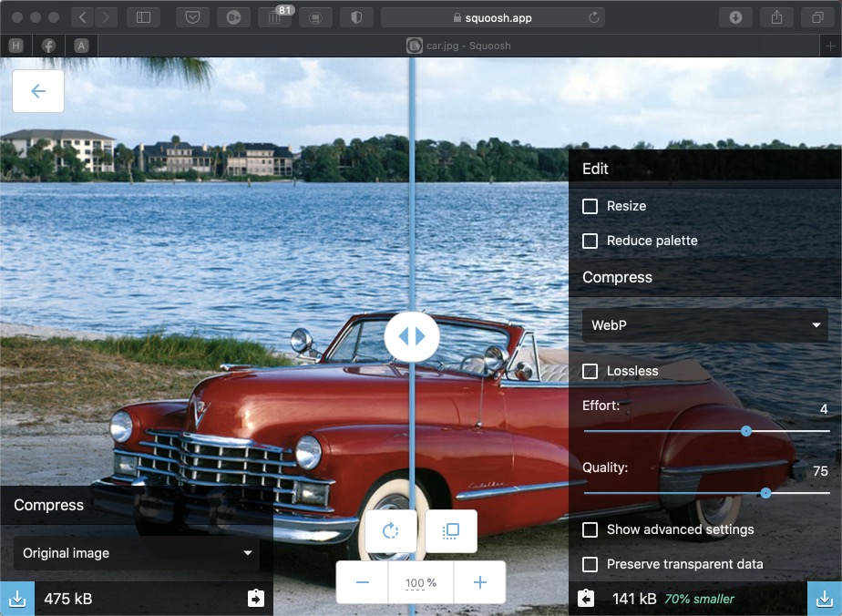Copy right side settings to left
The width and height of the screenshot is (842, 616).
(586, 599)
